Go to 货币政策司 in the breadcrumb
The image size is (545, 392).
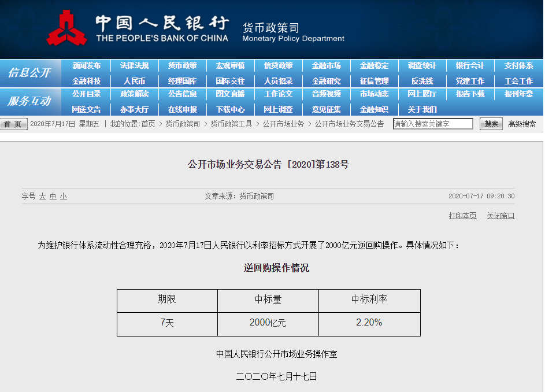click(183, 124)
